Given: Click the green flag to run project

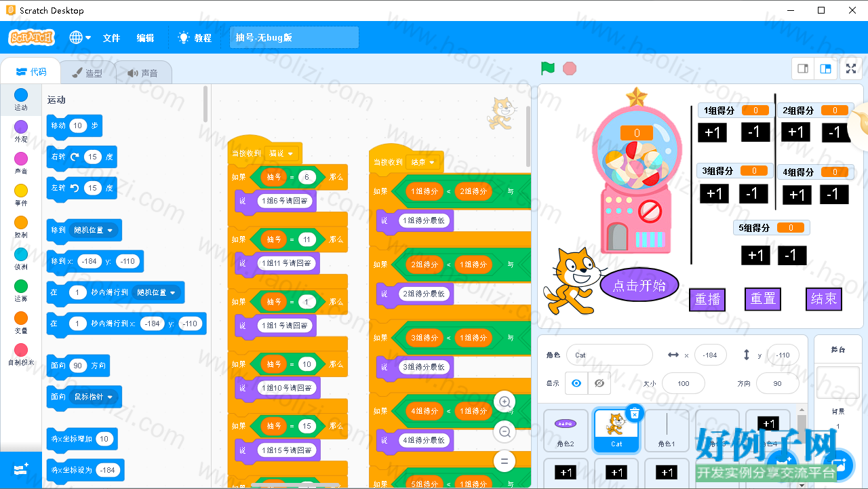Looking at the screenshot, I should tap(548, 69).
